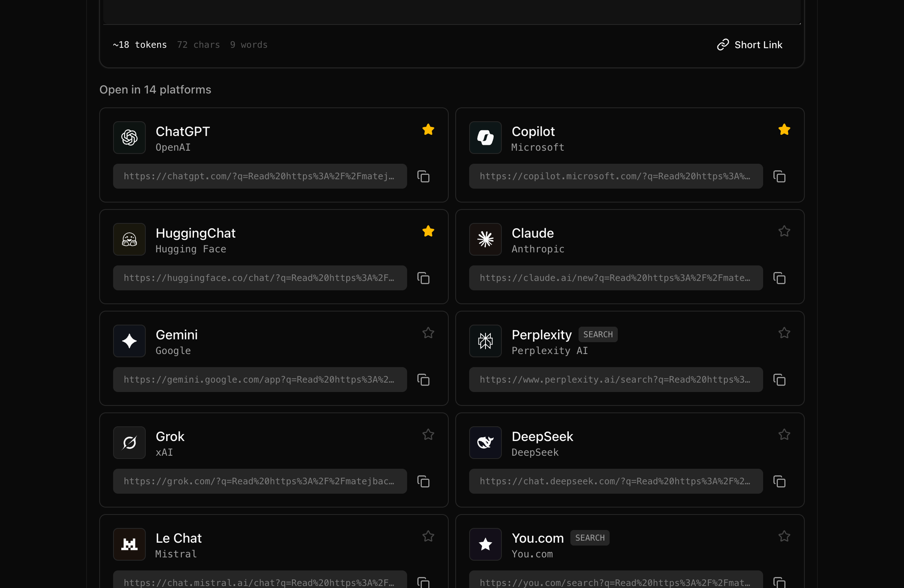Click the Perplexity URL text field

pyautogui.click(x=616, y=379)
